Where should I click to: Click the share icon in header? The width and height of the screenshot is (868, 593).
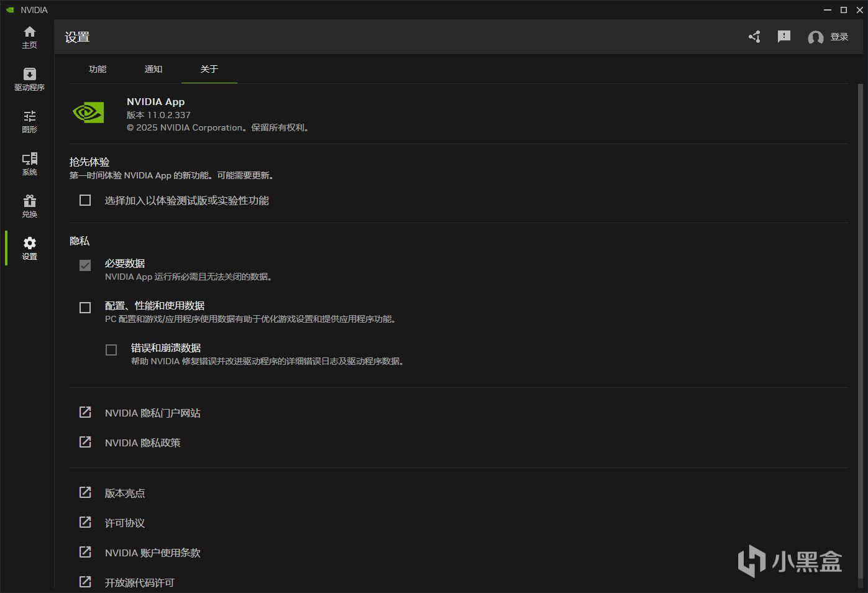coord(754,37)
